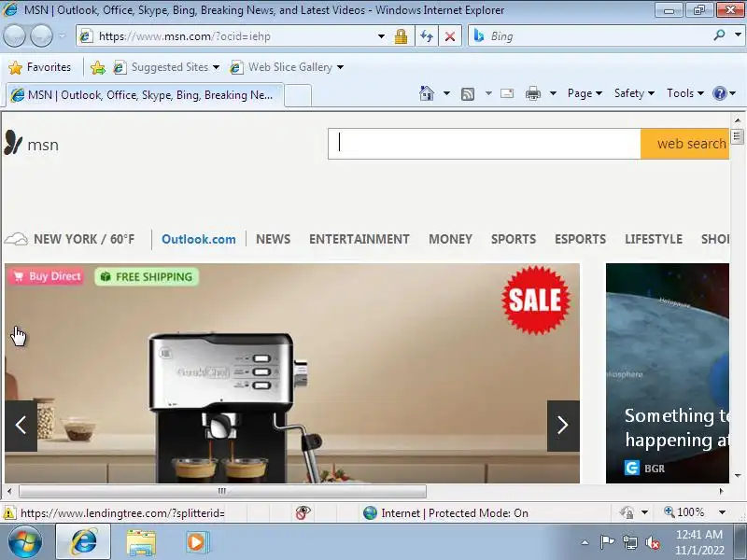Go to the LIFESTYLE section
The image size is (747, 560).
(x=654, y=239)
